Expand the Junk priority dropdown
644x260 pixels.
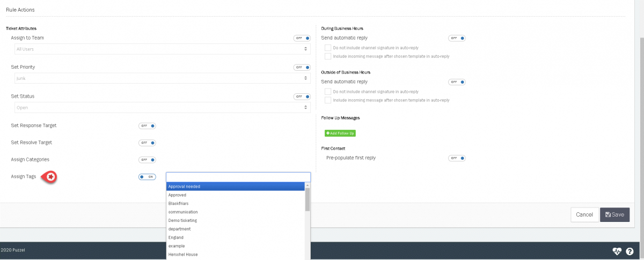point(161,78)
